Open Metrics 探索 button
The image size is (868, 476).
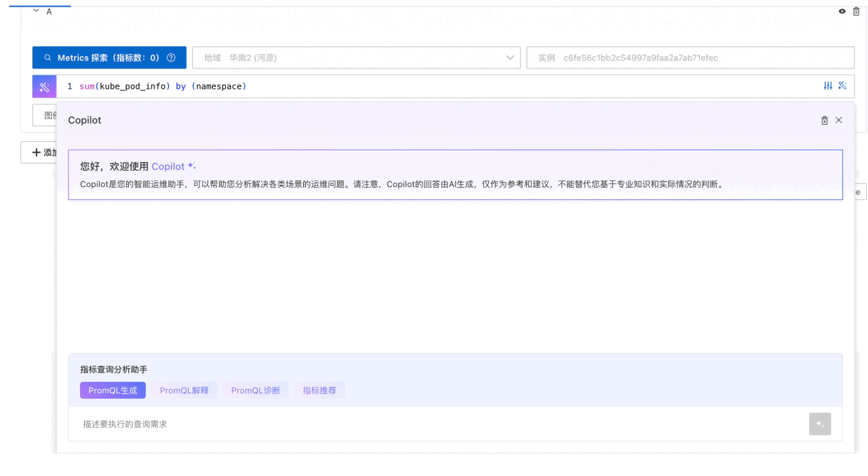[109, 58]
